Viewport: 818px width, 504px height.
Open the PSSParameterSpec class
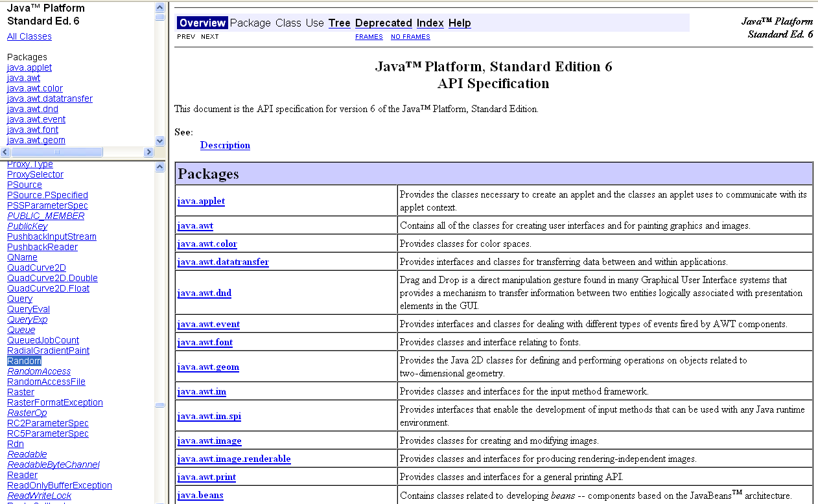[47, 205]
